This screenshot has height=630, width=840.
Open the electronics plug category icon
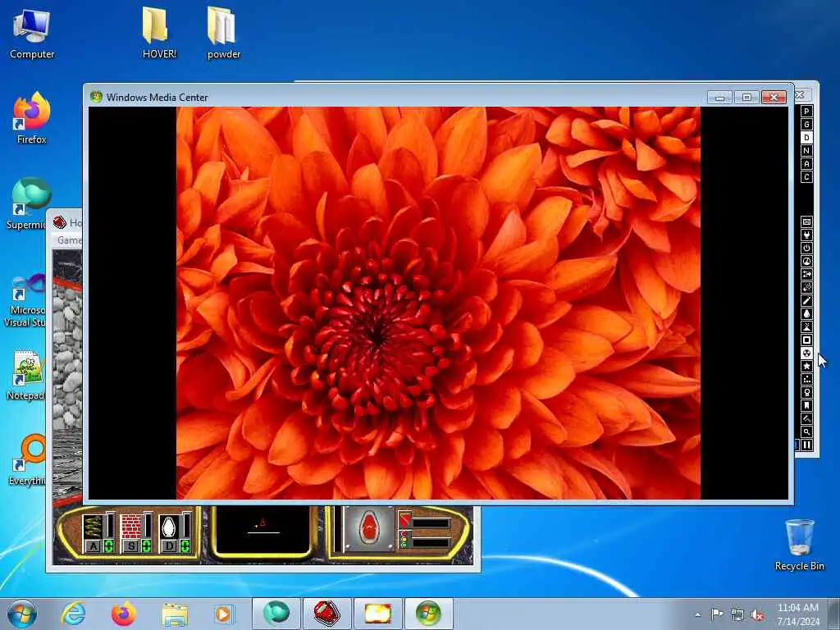click(806, 235)
